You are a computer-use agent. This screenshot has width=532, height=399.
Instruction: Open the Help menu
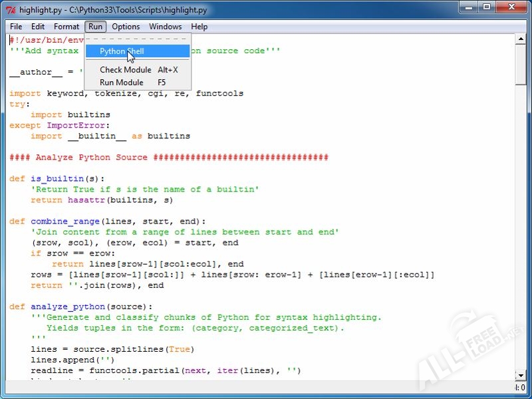(x=199, y=27)
